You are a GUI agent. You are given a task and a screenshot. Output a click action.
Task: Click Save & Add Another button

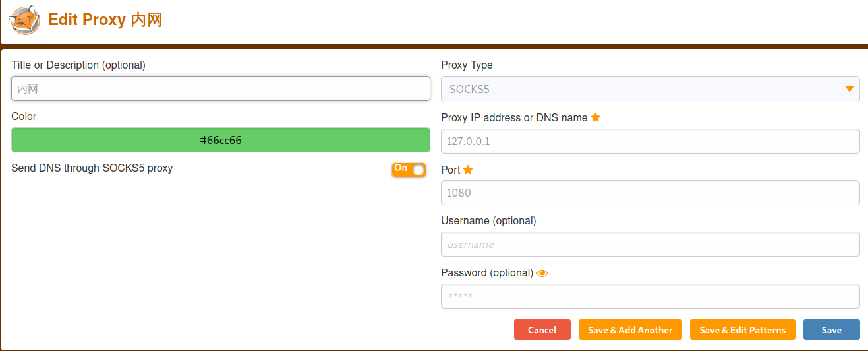[630, 330]
